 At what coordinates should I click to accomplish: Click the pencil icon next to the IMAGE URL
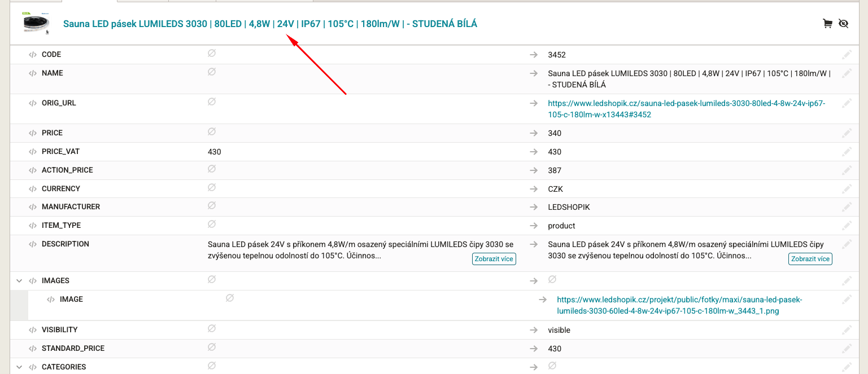847,300
